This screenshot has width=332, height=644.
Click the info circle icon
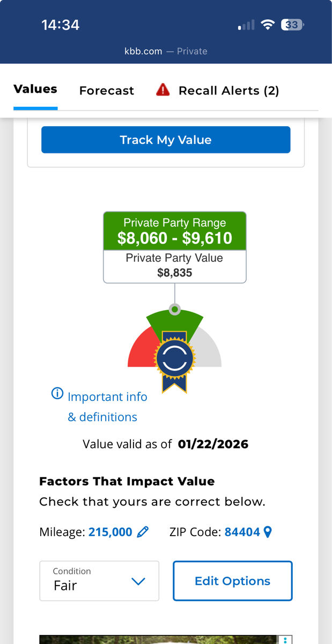[x=57, y=394]
